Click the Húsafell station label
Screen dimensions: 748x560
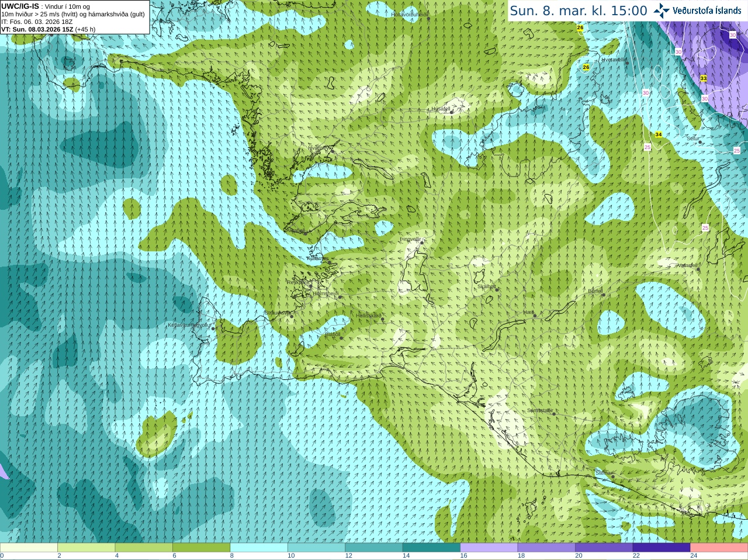[441, 109]
